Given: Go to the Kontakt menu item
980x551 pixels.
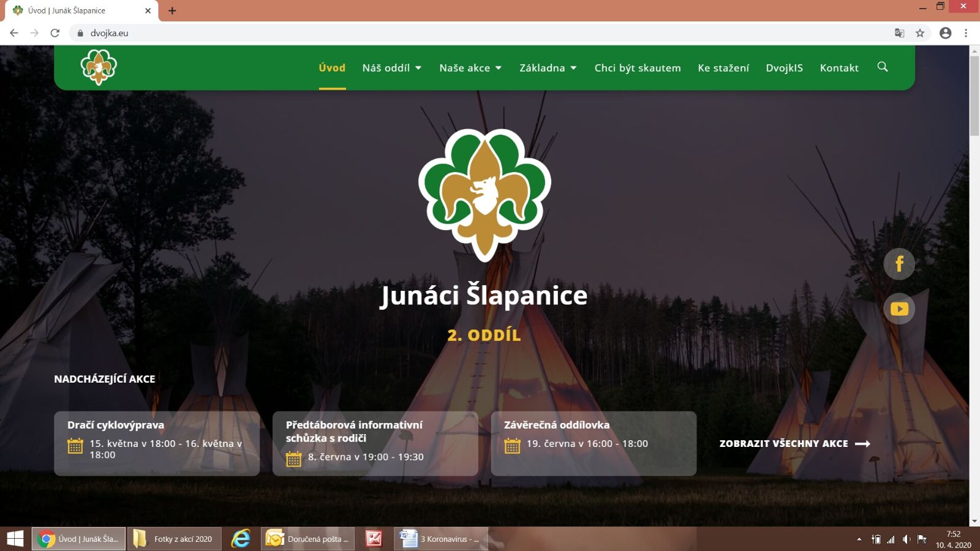Looking at the screenshot, I should (839, 68).
